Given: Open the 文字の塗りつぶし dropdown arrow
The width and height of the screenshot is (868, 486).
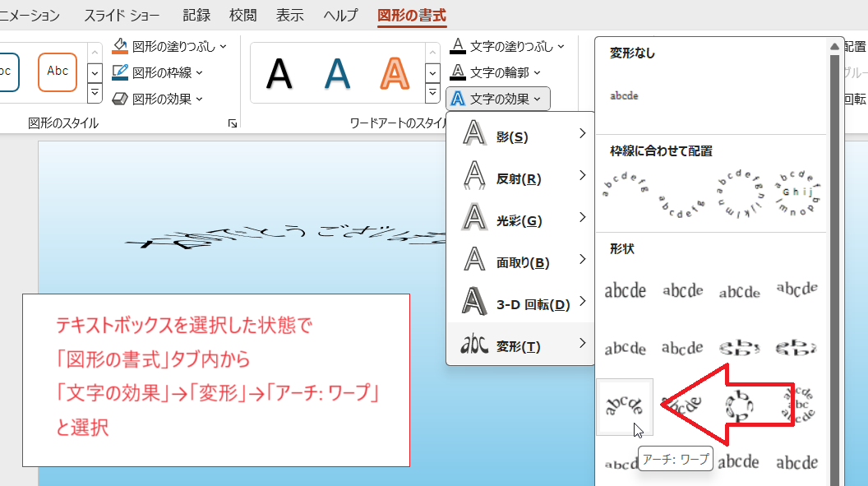Looking at the screenshot, I should click(561, 47).
